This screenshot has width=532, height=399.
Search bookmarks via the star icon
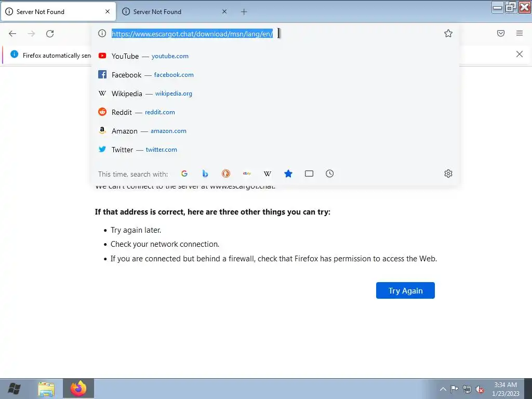point(288,174)
